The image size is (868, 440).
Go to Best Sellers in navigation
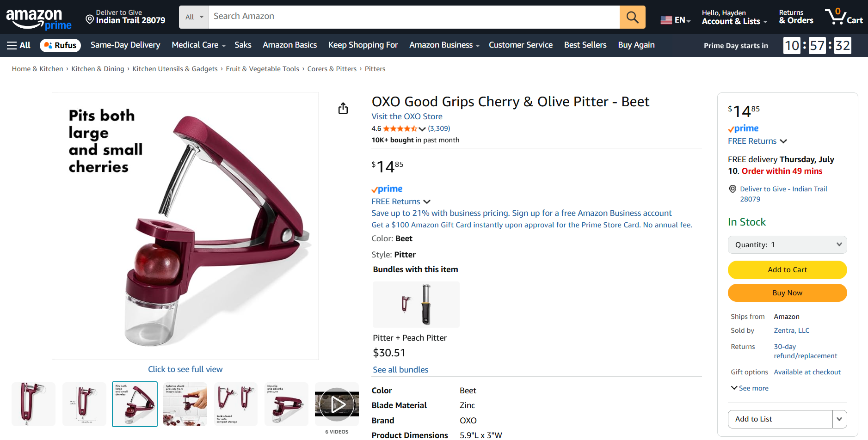[585, 45]
